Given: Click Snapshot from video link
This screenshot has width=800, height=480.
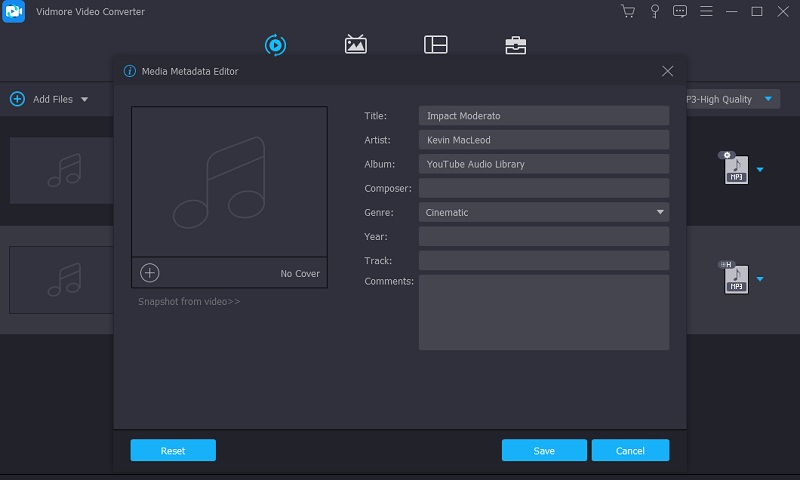Looking at the screenshot, I should (189, 301).
